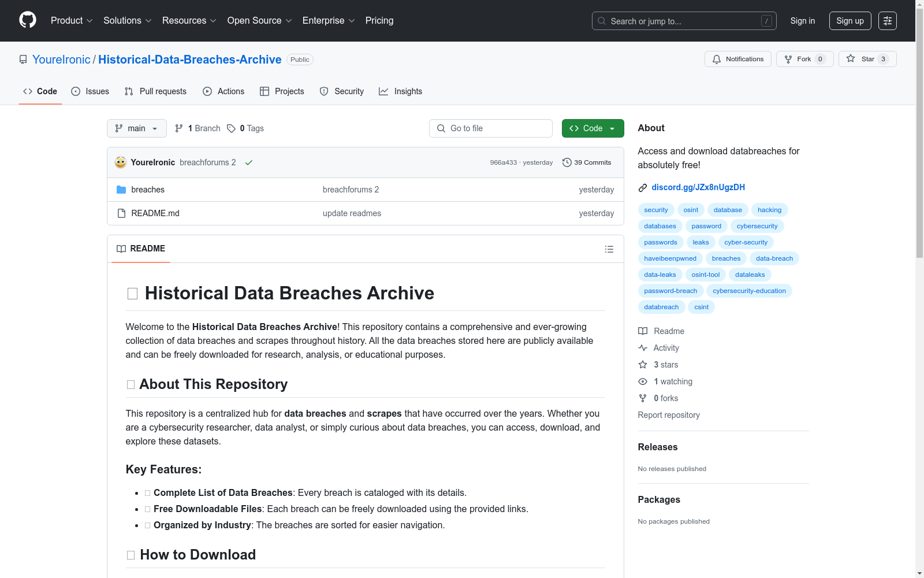
Task: Click the 0 Tags link
Action: click(245, 128)
